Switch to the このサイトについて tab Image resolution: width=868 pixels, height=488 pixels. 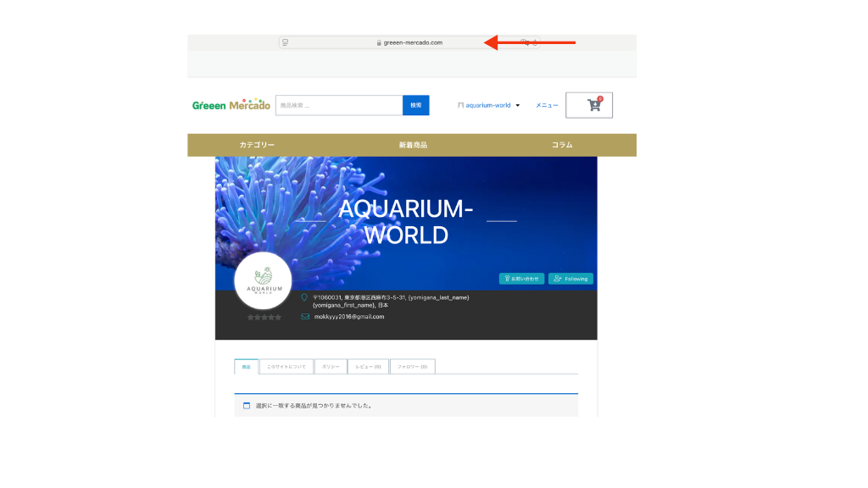286,367
